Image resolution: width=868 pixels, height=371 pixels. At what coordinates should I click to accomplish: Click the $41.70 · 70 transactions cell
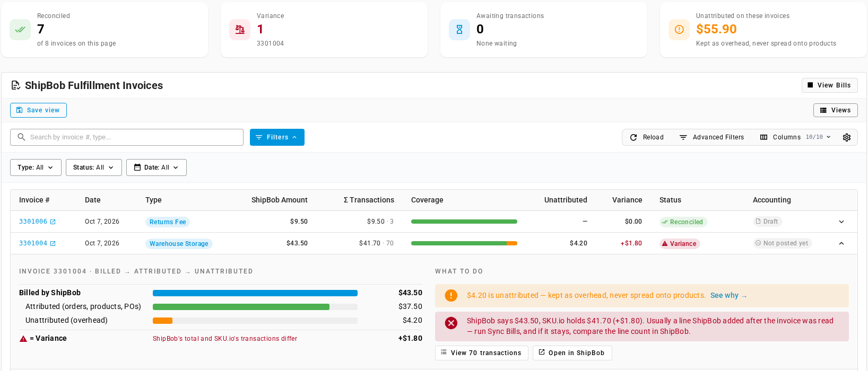pos(376,243)
